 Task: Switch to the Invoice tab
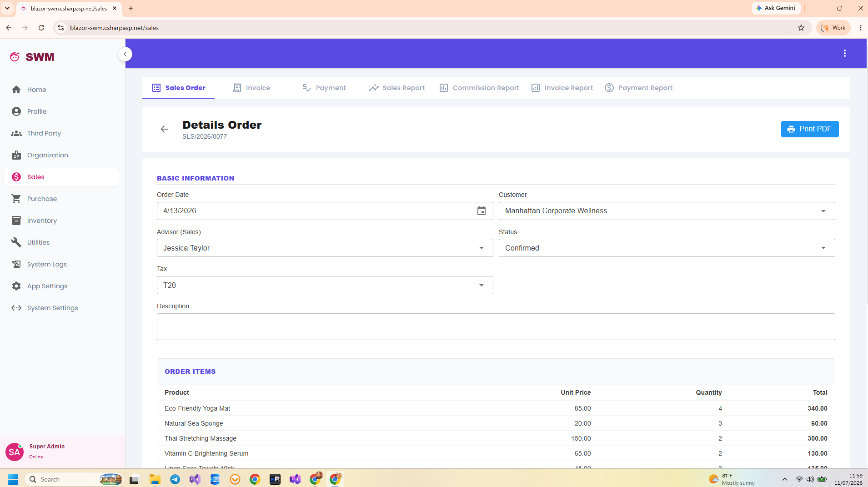pyautogui.click(x=251, y=88)
